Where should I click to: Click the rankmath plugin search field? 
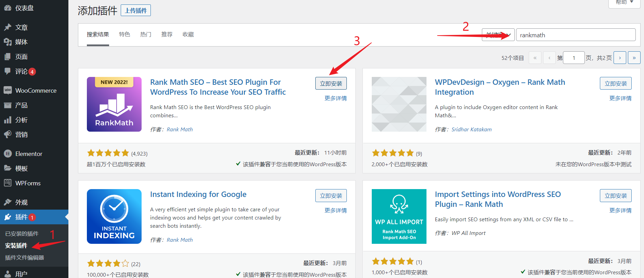click(x=576, y=35)
